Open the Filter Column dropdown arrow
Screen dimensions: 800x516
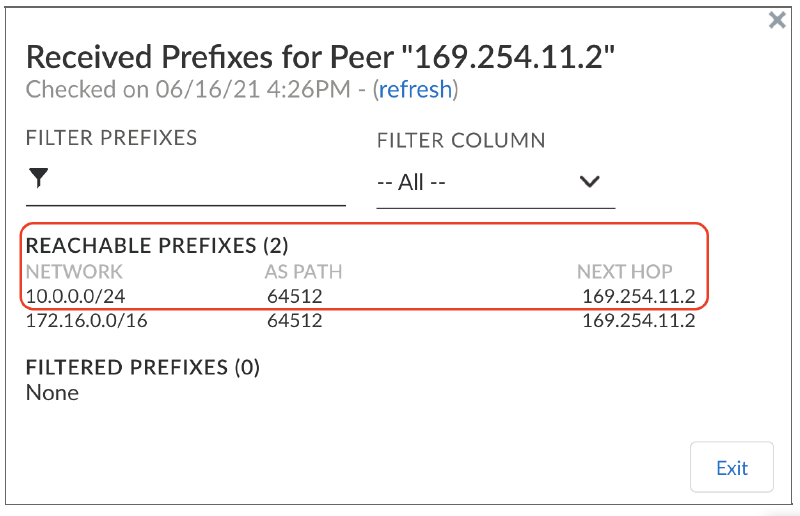click(x=589, y=182)
